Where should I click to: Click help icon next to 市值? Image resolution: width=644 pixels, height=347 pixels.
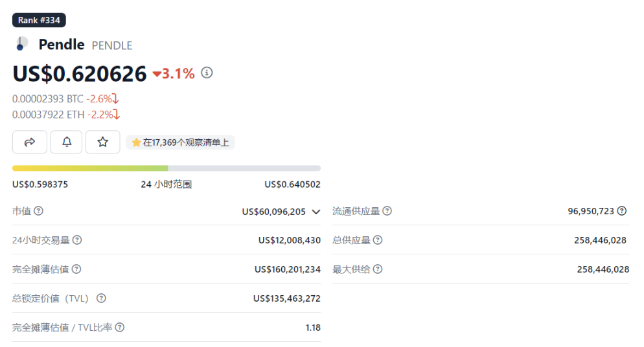[x=39, y=211]
